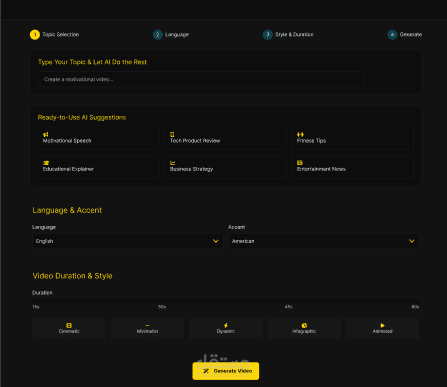The height and width of the screenshot is (387, 447).
Task: Click the 'Video Duration & Style' heading
Action: click(x=72, y=276)
